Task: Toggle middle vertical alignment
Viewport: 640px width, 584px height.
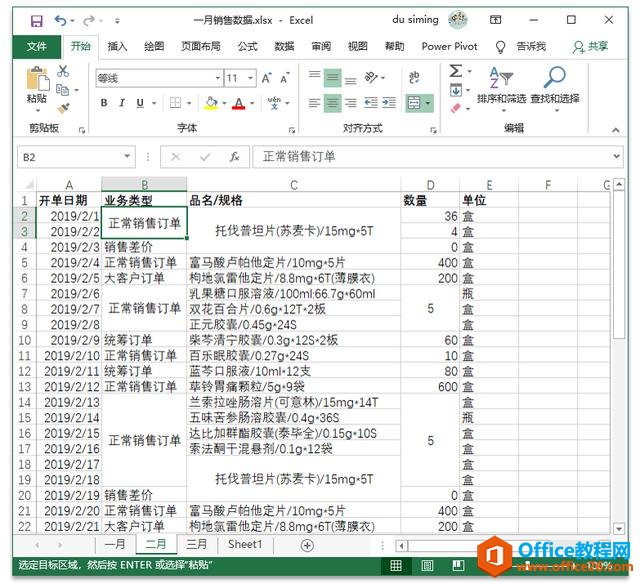Action: [x=333, y=78]
